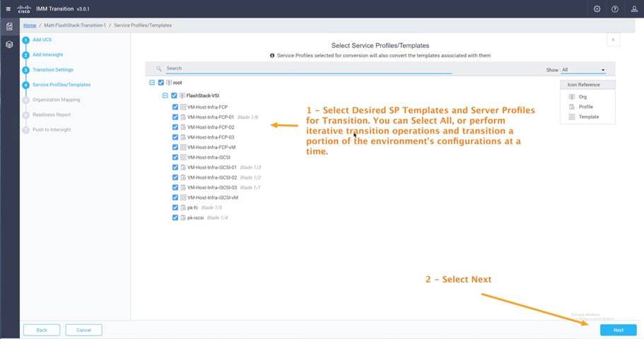Click the profile icon beside VM-Host-Infra-FCP-01
Screen dimensions: 644x339
click(x=183, y=117)
